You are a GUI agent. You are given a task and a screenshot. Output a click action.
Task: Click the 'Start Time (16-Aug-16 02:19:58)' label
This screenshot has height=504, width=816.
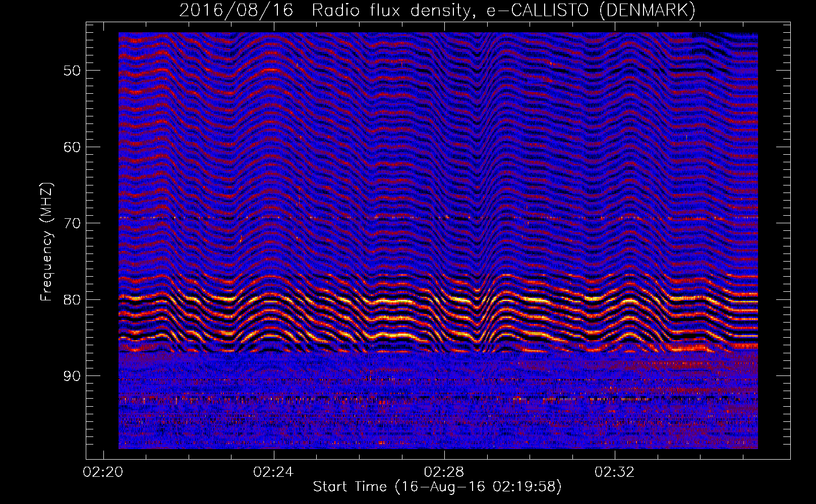[x=437, y=487]
